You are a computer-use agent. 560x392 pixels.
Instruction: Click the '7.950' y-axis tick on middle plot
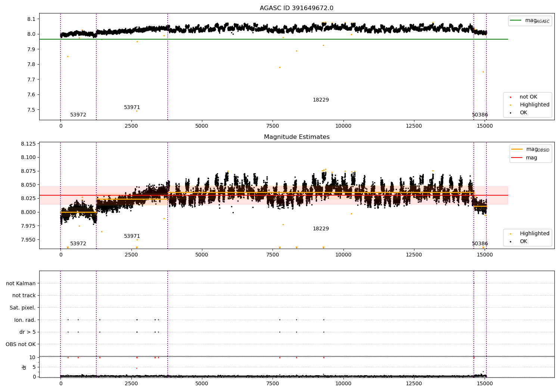point(28,240)
